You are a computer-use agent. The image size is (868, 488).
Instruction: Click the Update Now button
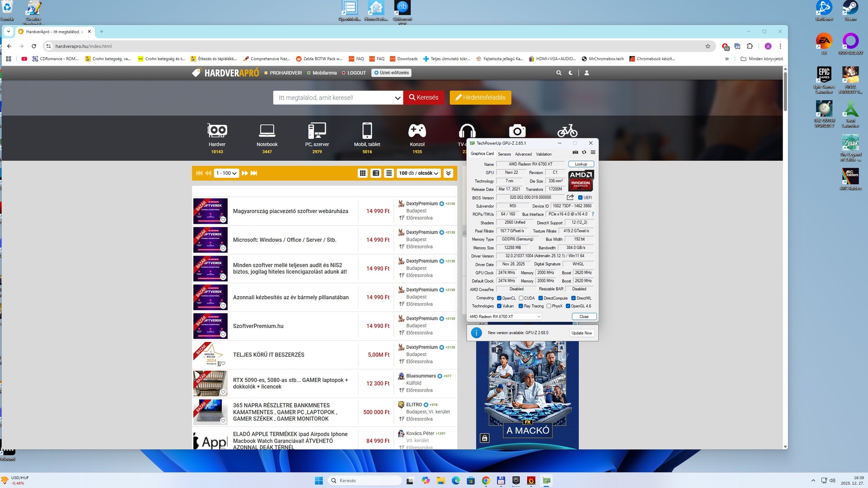582,333
